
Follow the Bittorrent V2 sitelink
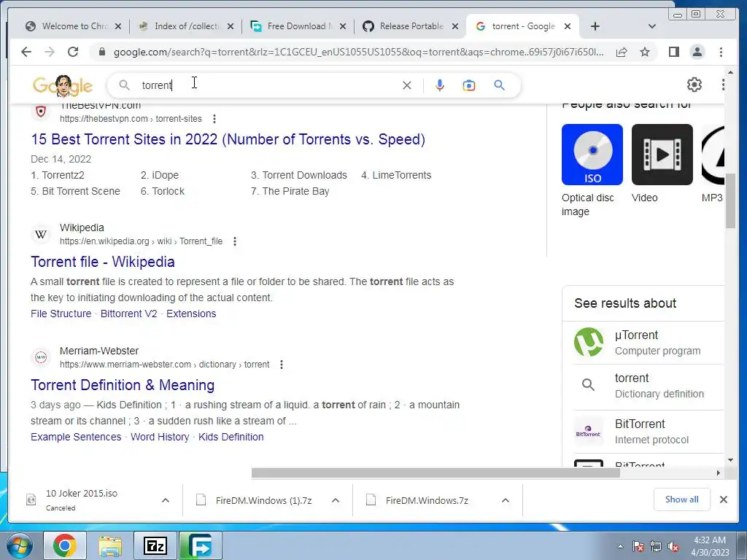(x=128, y=314)
